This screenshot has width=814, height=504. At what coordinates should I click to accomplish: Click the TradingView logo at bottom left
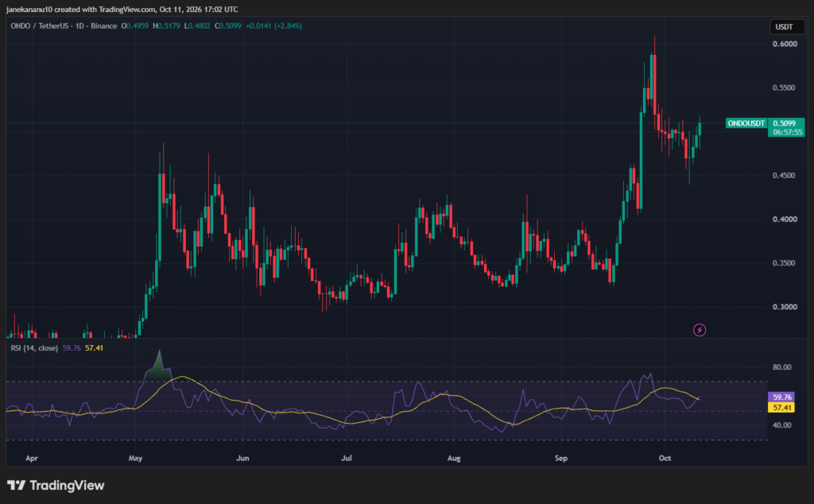pyautogui.click(x=56, y=485)
